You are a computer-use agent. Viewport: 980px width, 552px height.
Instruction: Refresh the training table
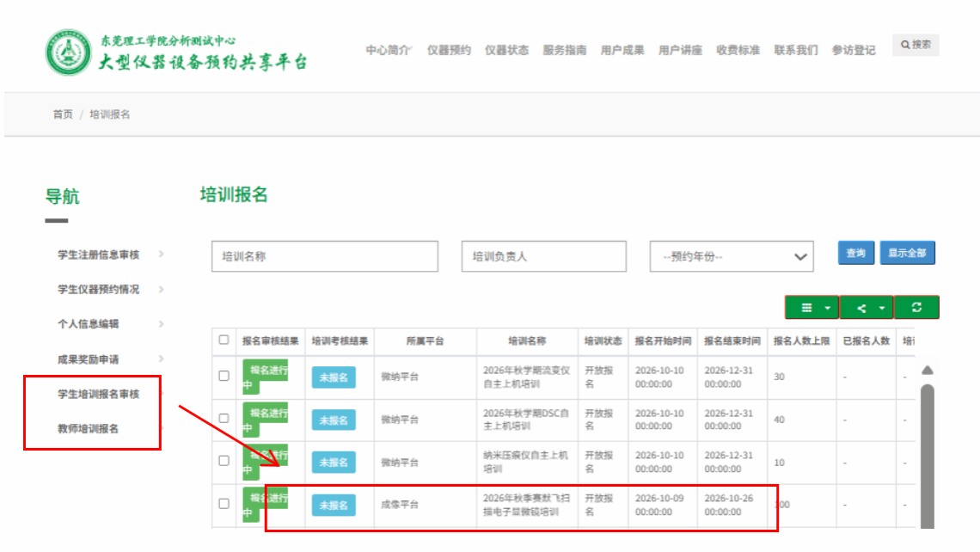click(917, 308)
